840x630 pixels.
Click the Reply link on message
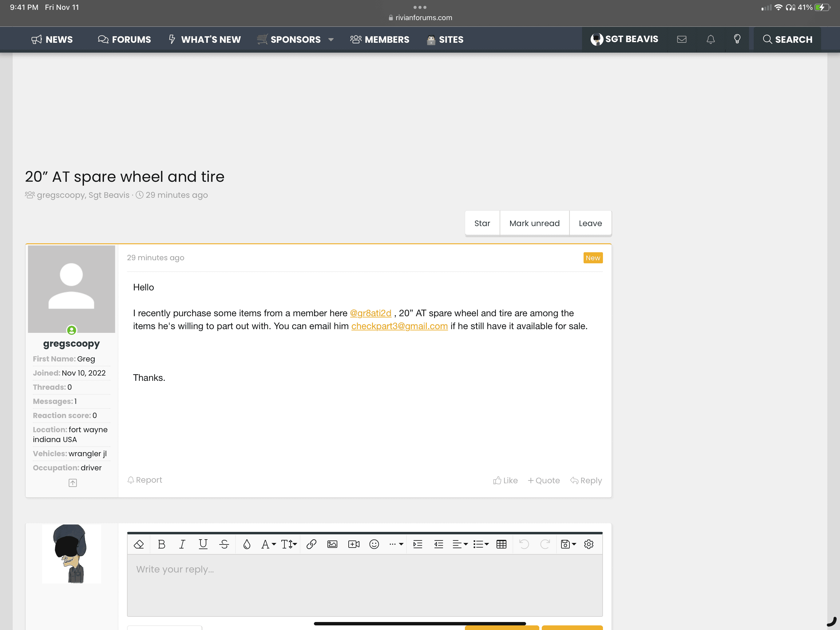click(x=586, y=481)
